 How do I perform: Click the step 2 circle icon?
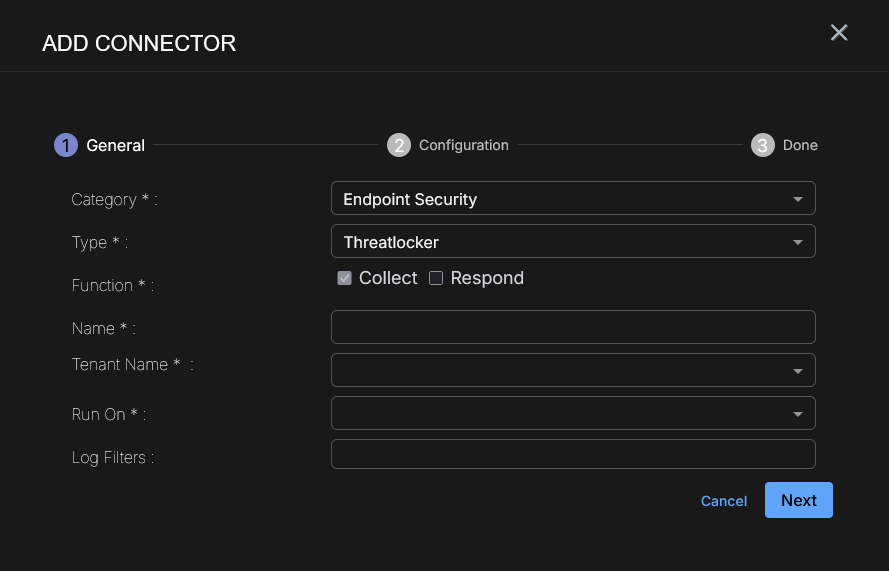pos(399,145)
